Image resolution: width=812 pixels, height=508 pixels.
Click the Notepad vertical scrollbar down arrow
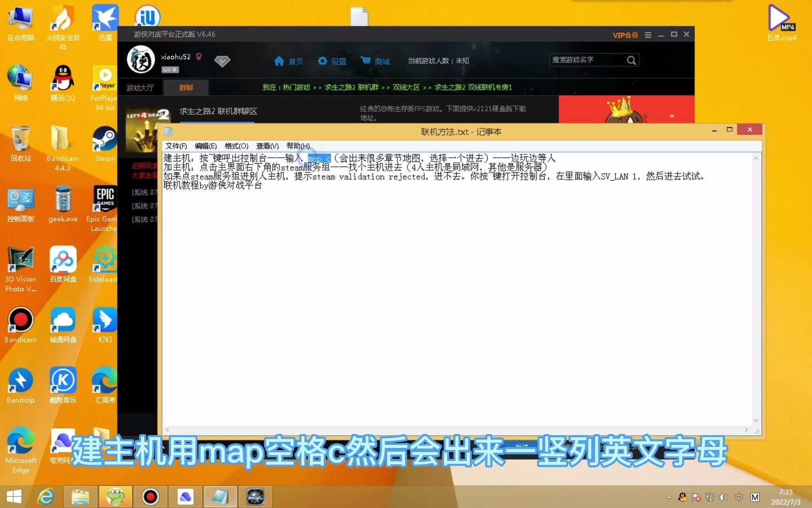pyautogui.click(x=756, y=421)
